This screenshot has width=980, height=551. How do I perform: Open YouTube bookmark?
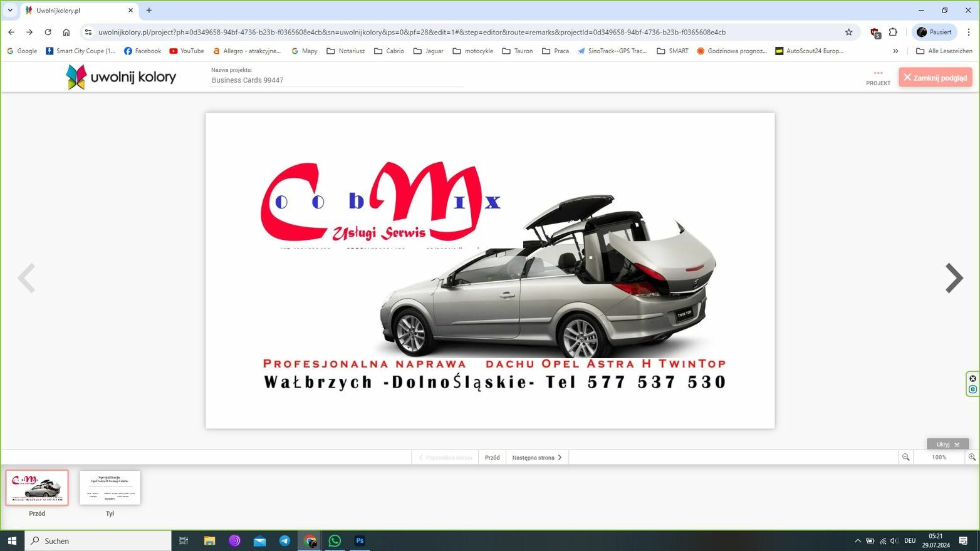click(x=187, y=51)
